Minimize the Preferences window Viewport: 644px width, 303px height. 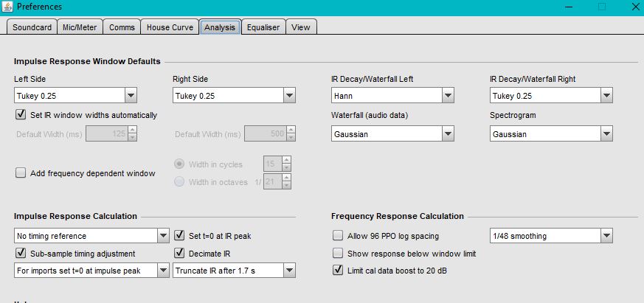coord(569,7)
